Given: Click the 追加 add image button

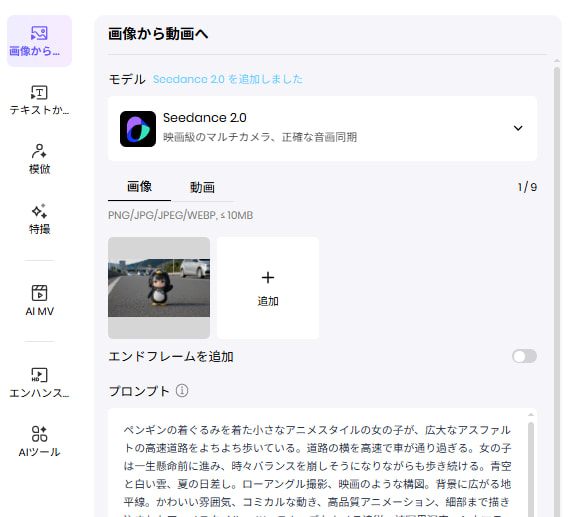Looking at the screenshot, I should click(x=268, y=288).
